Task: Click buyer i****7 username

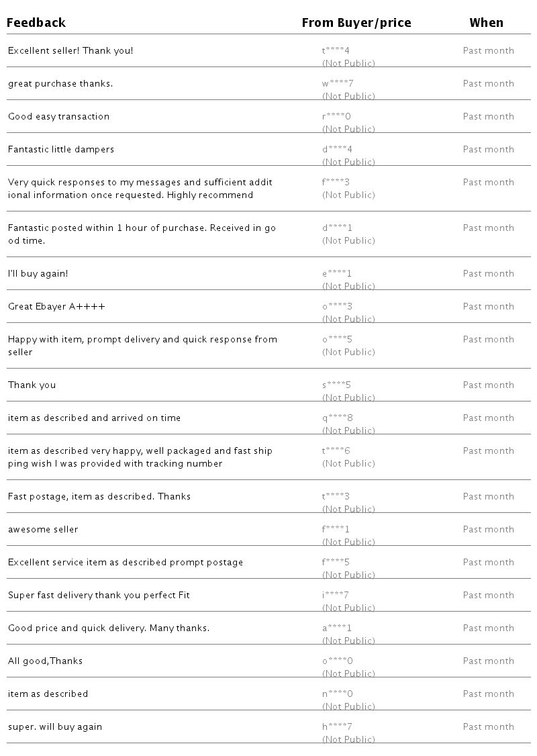Action: tap(336, 596)
